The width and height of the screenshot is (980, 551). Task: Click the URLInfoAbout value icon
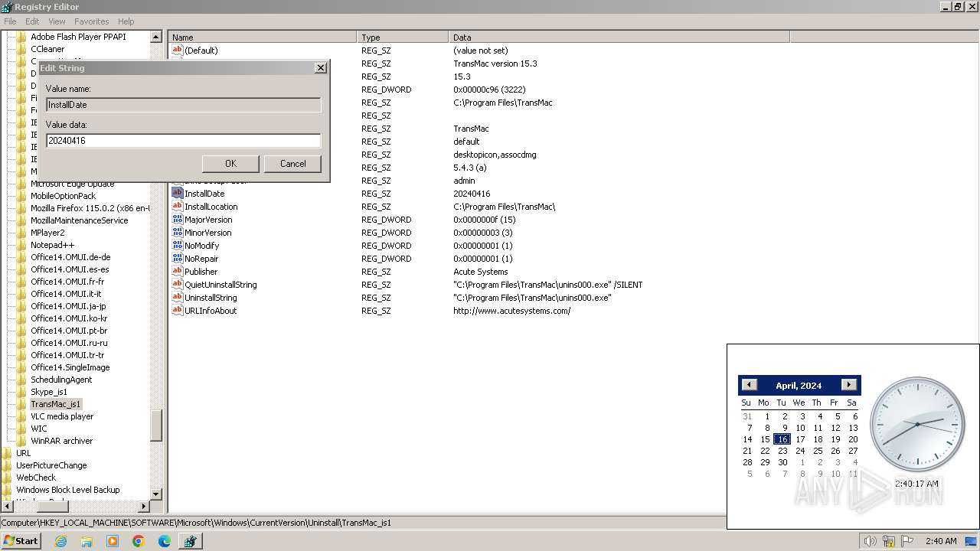[x=178, y=311]
